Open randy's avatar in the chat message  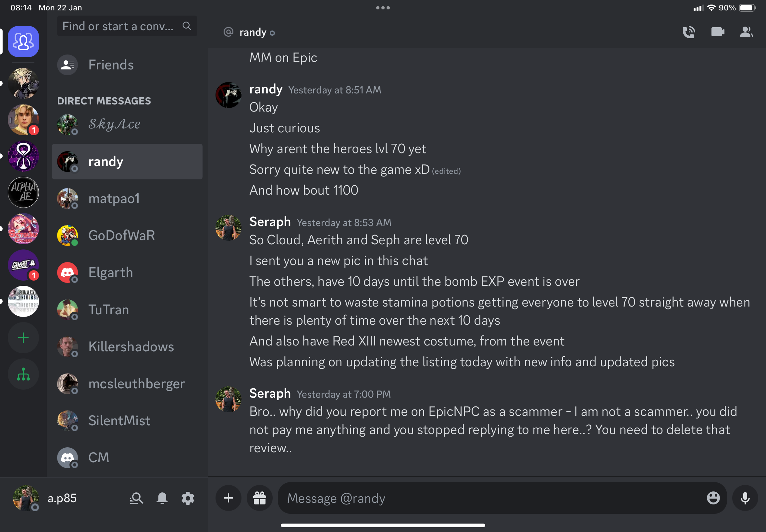229,95
